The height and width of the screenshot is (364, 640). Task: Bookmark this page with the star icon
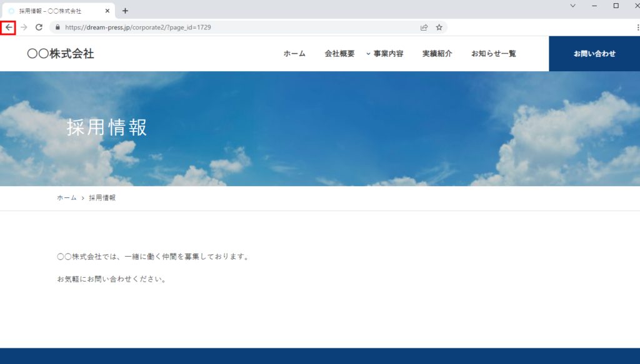439,27
